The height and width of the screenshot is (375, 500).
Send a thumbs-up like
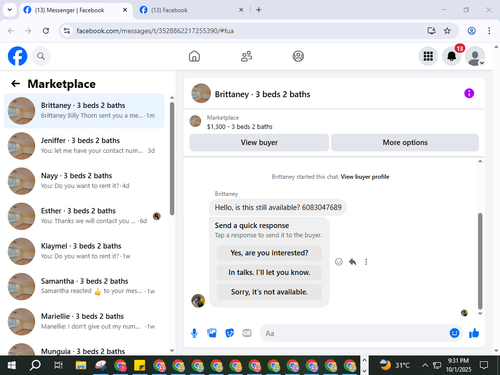(474, 333)
